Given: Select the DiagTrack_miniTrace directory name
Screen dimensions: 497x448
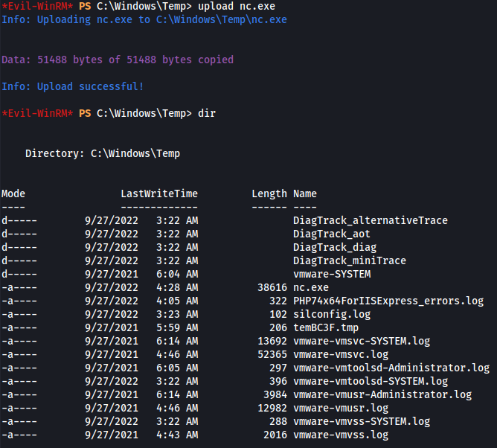Looking at the screenshot, I should pyautogui.click(x=350, y=260).
